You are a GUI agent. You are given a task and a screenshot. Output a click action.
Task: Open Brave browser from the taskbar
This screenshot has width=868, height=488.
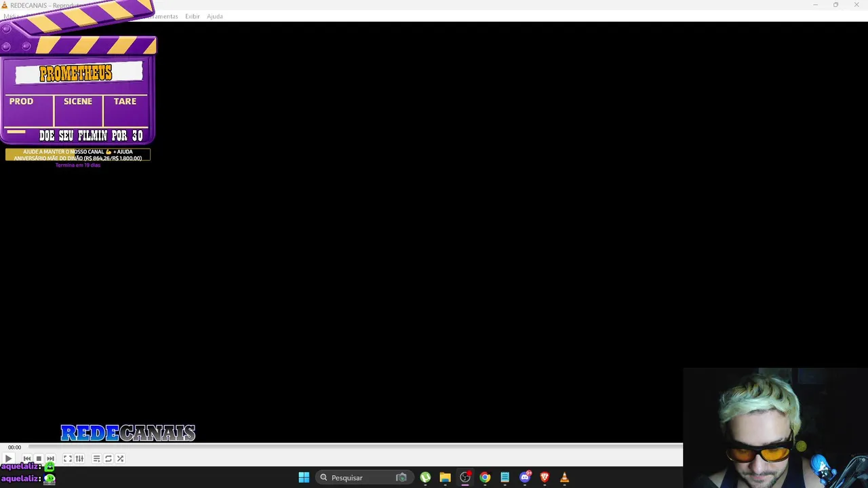click(545, 478)
